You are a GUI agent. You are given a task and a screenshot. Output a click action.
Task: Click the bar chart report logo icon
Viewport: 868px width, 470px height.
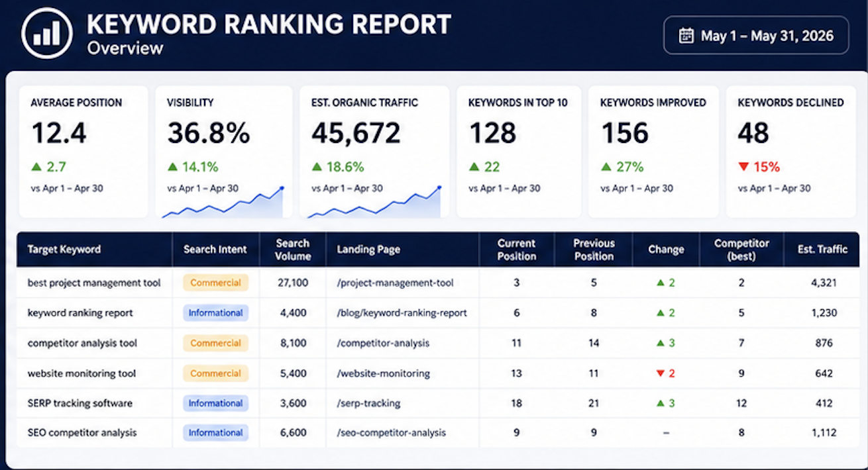click(x=46, y=32)
